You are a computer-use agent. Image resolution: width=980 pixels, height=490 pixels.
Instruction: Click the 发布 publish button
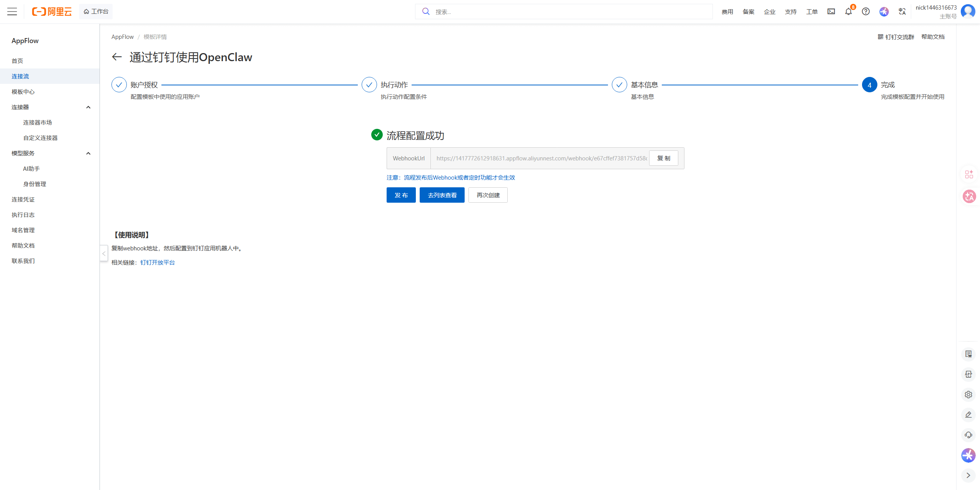coord(401,195)
